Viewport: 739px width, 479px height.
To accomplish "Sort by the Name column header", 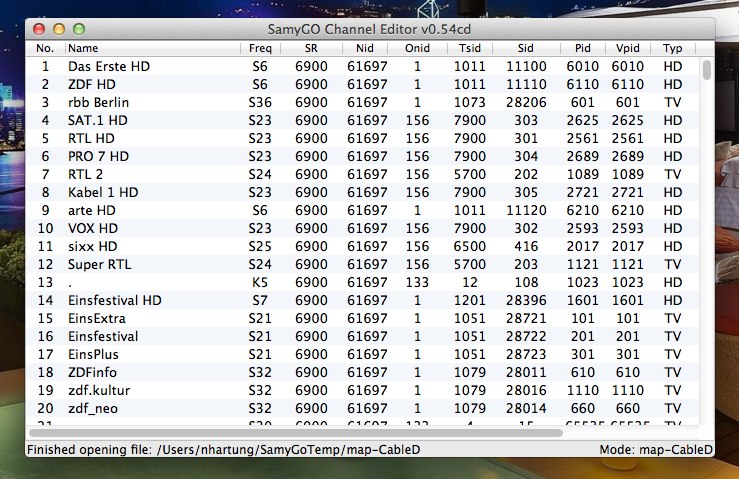I will [x=153, y=48].
